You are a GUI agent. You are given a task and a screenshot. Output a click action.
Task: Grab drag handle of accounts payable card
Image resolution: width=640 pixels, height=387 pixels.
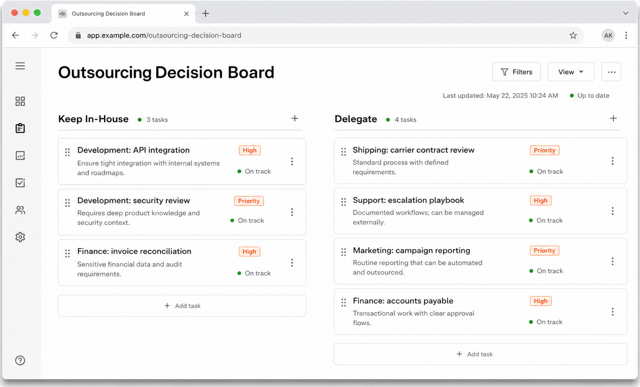[343, 302]
